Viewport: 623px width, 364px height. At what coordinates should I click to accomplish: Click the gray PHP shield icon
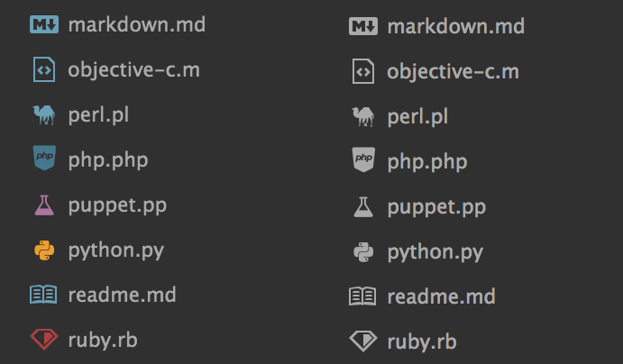[x=362, y=161]
